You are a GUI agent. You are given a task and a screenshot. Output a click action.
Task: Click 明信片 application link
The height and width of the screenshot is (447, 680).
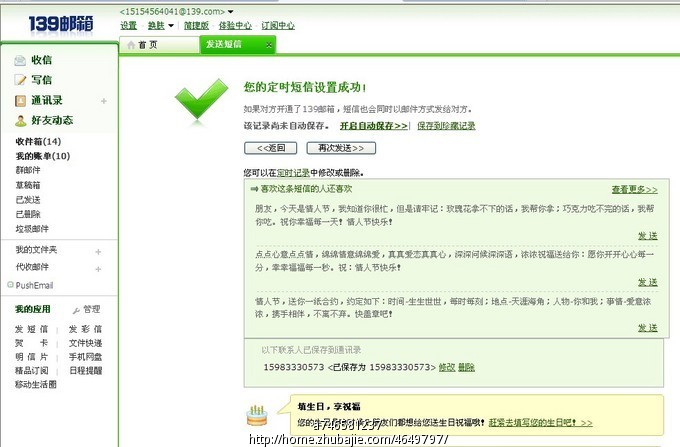31,357
